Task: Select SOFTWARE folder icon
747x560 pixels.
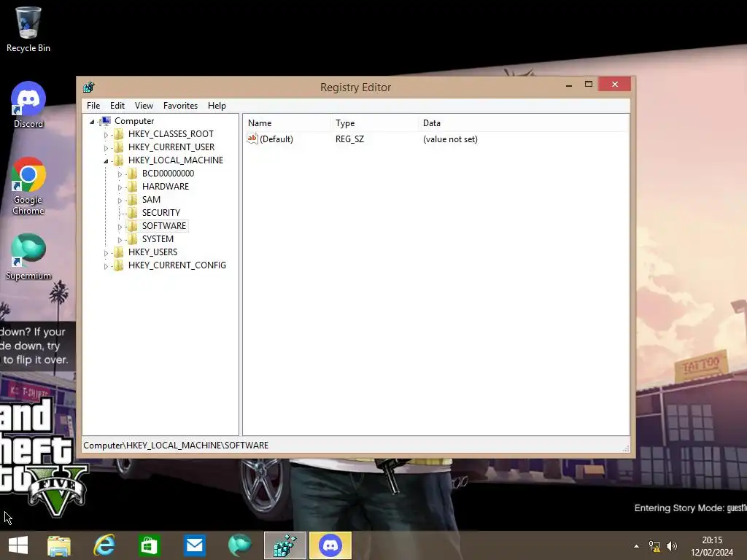Action: coord(133,226)
